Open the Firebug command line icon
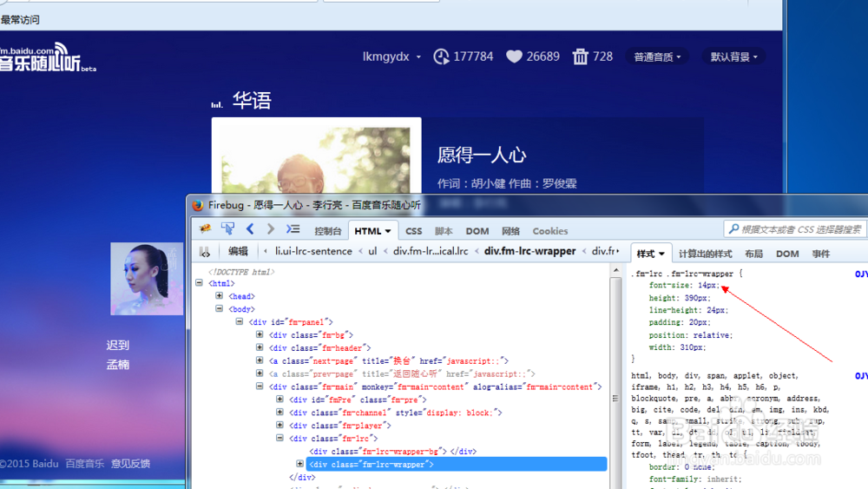 coord(293,228)
